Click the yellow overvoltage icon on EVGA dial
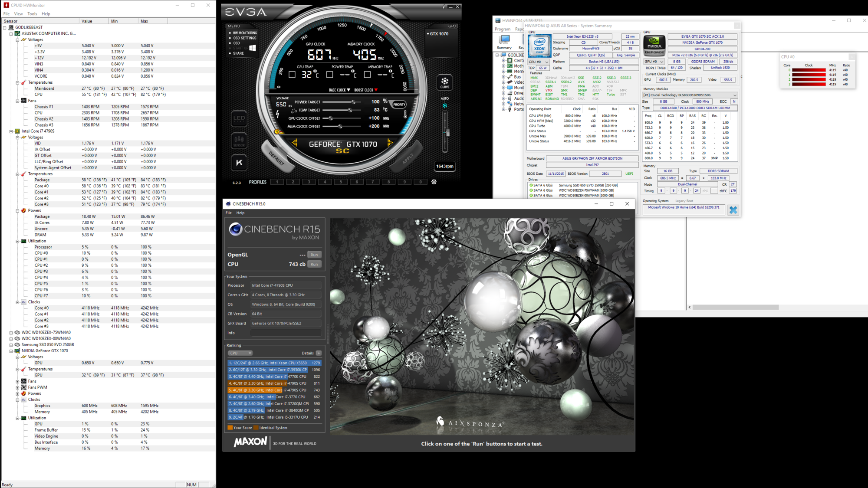Image resolution: width=868 pixels, height=488 pixels. pyautogui.click(x=277, y=131)
